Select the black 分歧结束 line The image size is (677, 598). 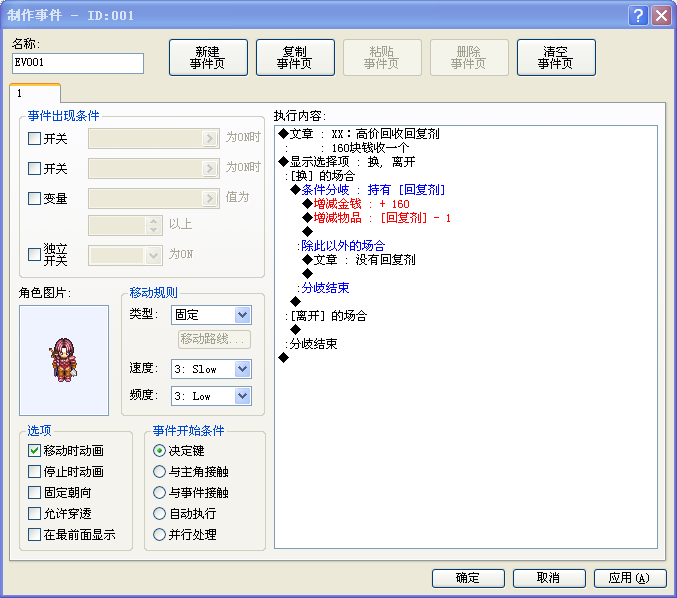tap(311, 344)
